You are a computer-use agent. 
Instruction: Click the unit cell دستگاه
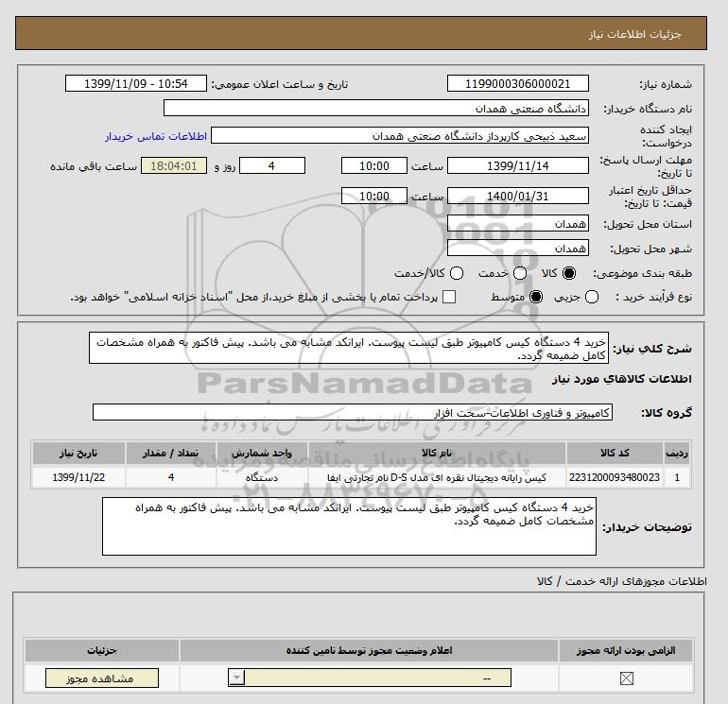262,477
